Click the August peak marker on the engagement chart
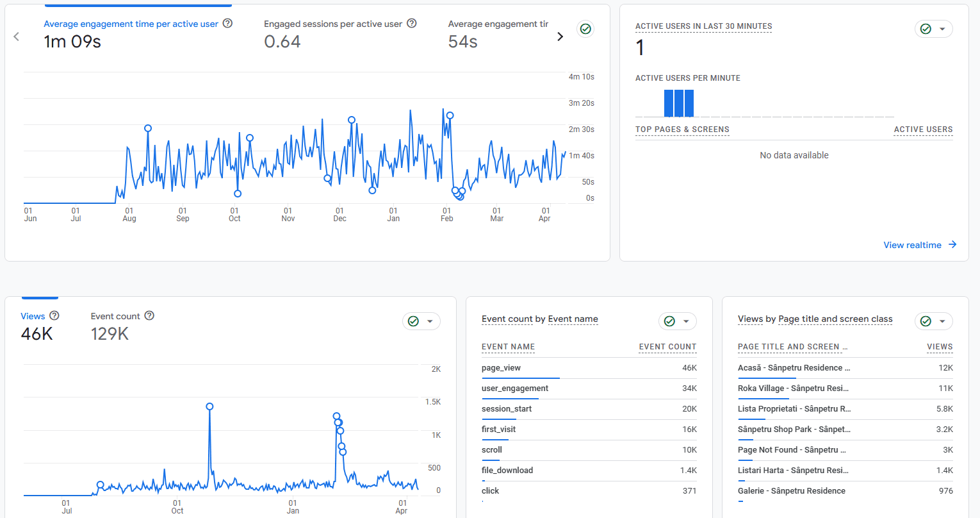The width and height of the screenshot is (980, 518). pyautogui.click(x=148, y=128)
